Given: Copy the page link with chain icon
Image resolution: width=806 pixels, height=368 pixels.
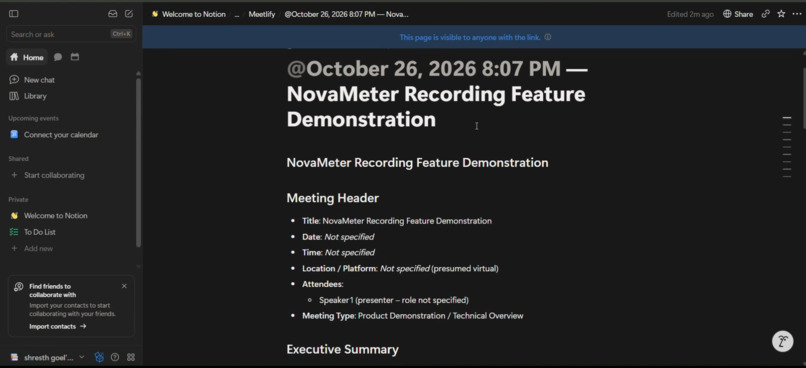Looking at the screenshot, I should pyautogui.click(x=766, y=14).
